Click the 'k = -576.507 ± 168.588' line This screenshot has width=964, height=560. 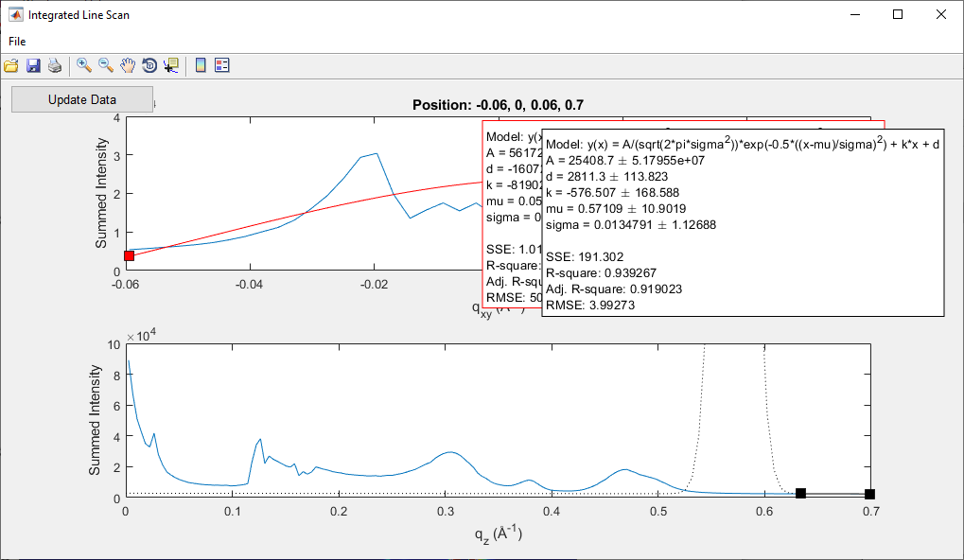point(612,192)
